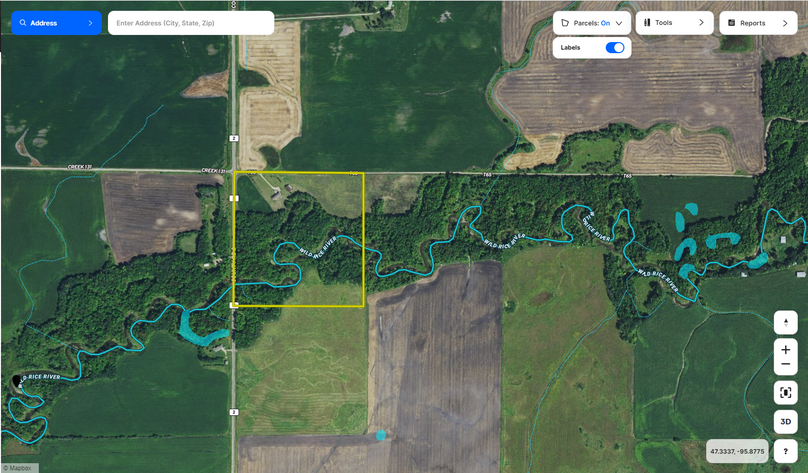Zoom in with the plus button

[785, 350]
